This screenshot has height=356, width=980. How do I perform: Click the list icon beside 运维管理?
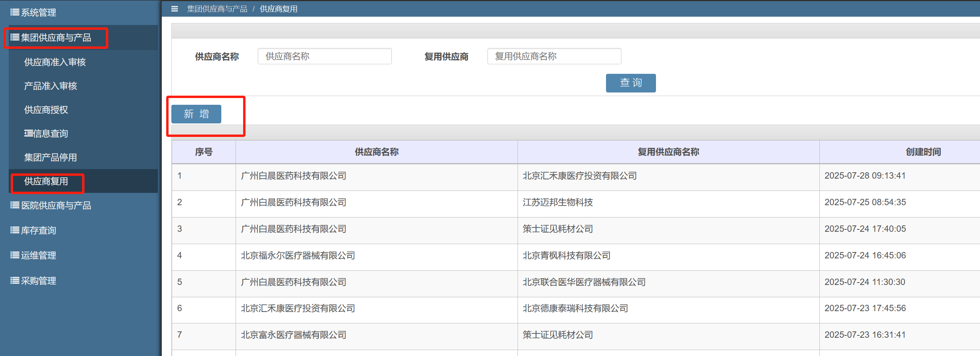(15, 255)
